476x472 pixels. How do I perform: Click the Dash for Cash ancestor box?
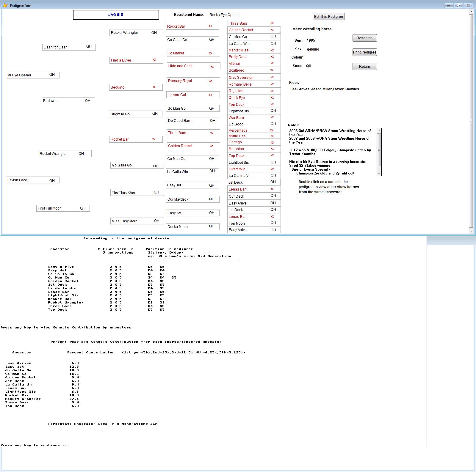pyautogui.click(x=69, y=47)
